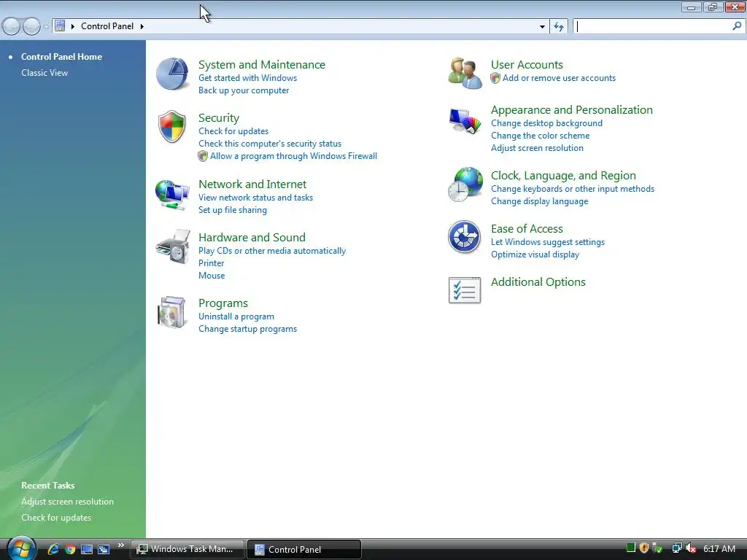
Task: Switch to Classic View
Action: (x=44, y=73)
